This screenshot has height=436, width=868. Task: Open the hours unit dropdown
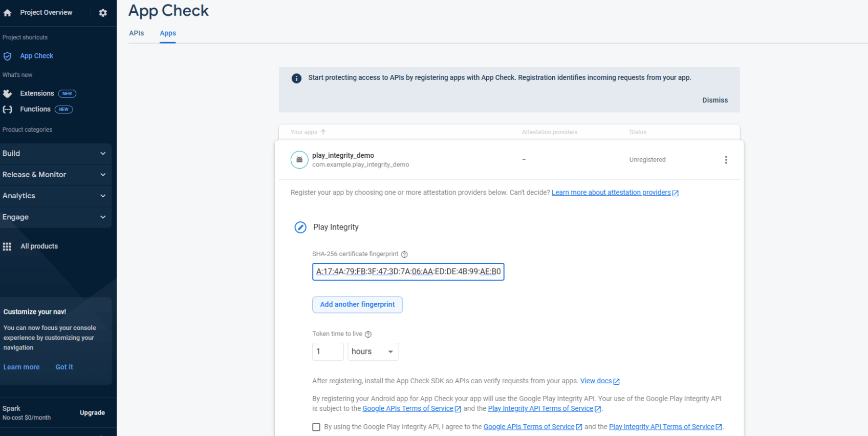(373, 352)
